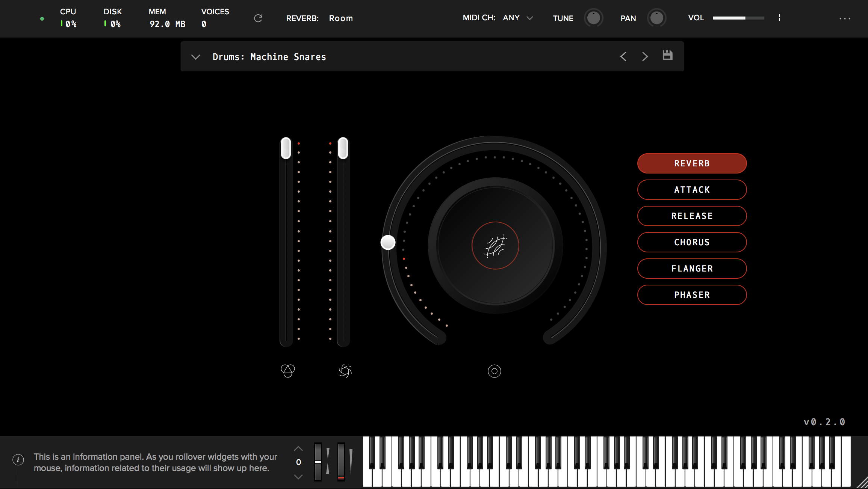This screenshot has height=489, width=868.
Task: Enable the FLANGER effect
Action: (692, 269)
